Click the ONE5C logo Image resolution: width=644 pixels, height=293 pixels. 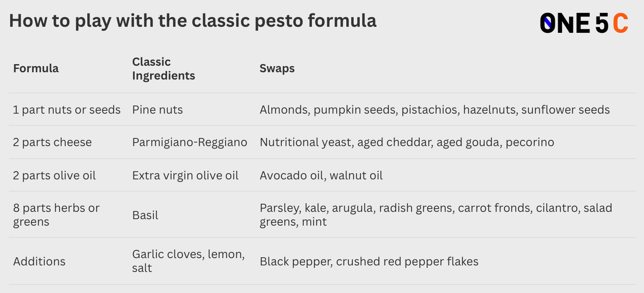[584, 23]
